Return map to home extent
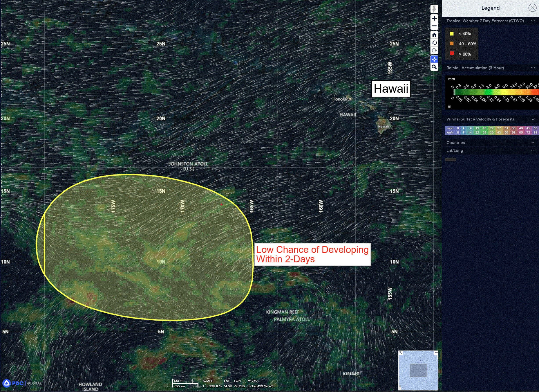539x392 pixels. pos(434,35)
